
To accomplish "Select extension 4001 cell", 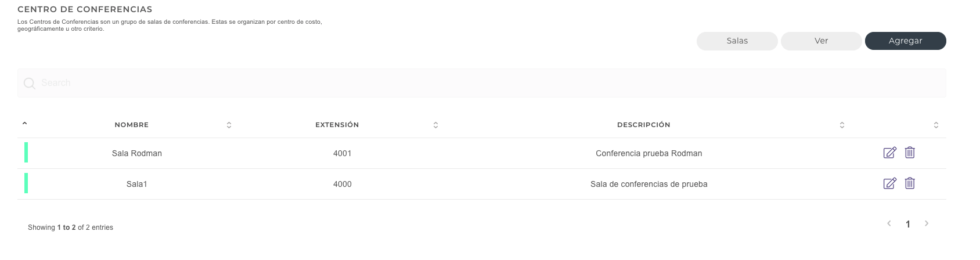I will 342,153.
